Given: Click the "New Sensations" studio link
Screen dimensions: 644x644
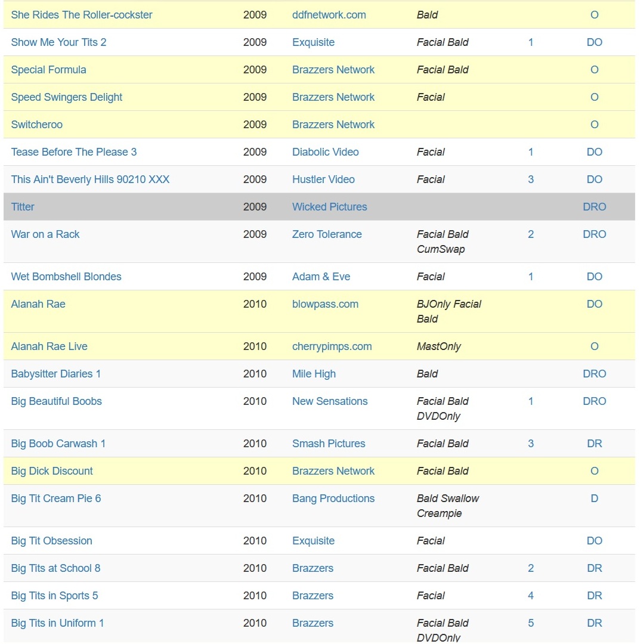Looking at the screenshot, I should point(330,401).
